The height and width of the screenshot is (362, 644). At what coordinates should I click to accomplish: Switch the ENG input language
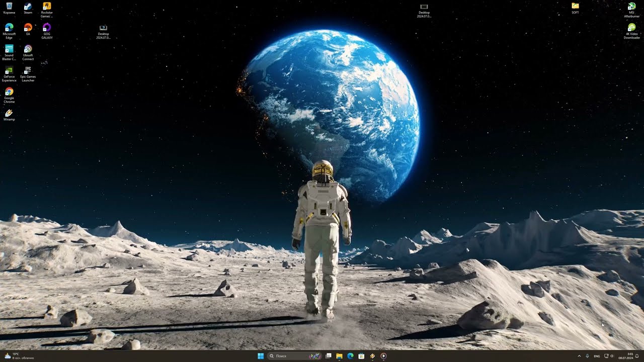coord(597,356)
